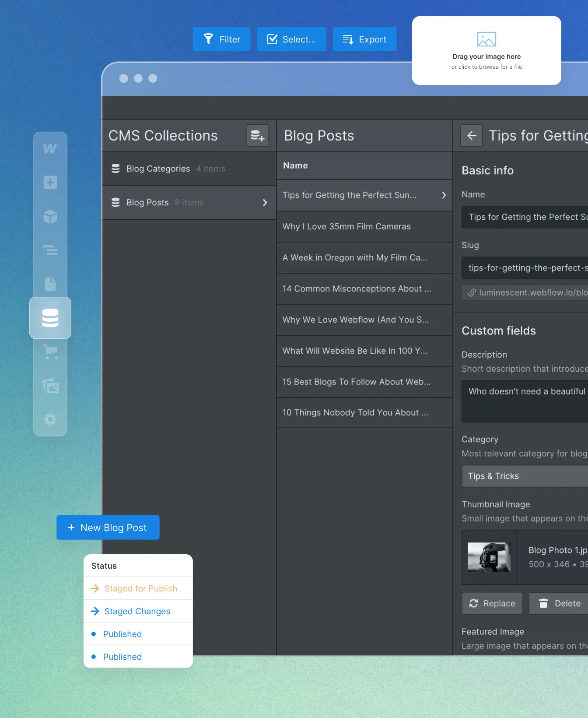Click the Webflow logo icon in sidebar
Image resolution: width=588 pixels, height=718 pixels.
[x=50, y=148]
